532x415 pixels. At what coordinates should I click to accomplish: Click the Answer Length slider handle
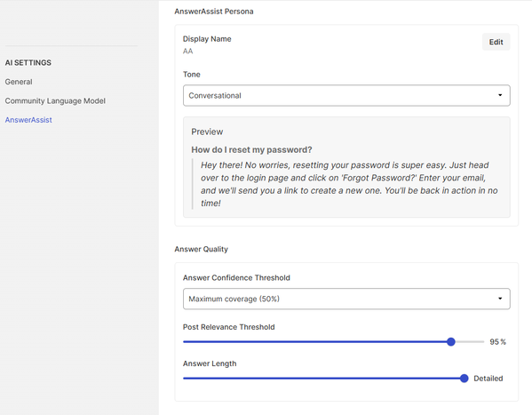(465, 379)
